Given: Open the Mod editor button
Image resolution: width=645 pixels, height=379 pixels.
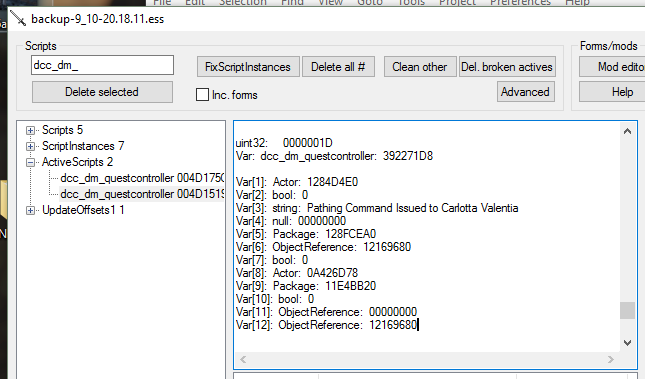Looking at the screenshot, I should [612, 67].
